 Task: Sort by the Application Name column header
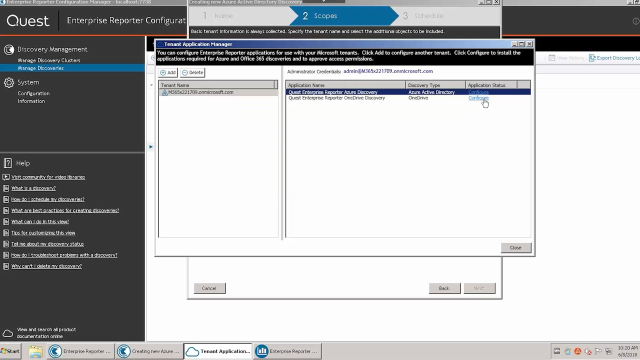[x=345, y=85]
